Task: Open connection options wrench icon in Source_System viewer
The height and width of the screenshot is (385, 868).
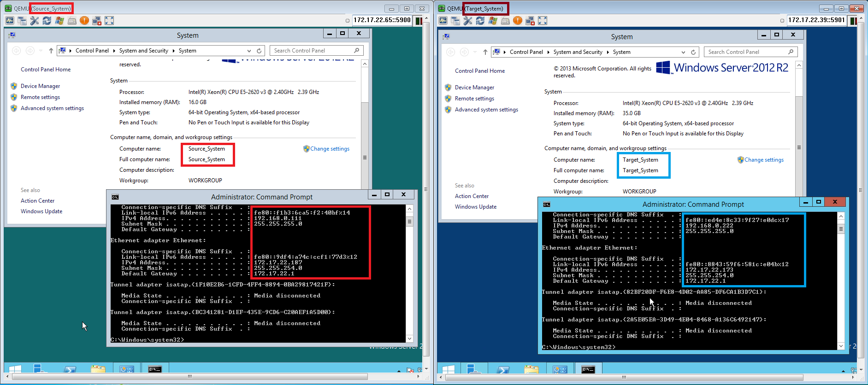Action: tap(35, 21)
